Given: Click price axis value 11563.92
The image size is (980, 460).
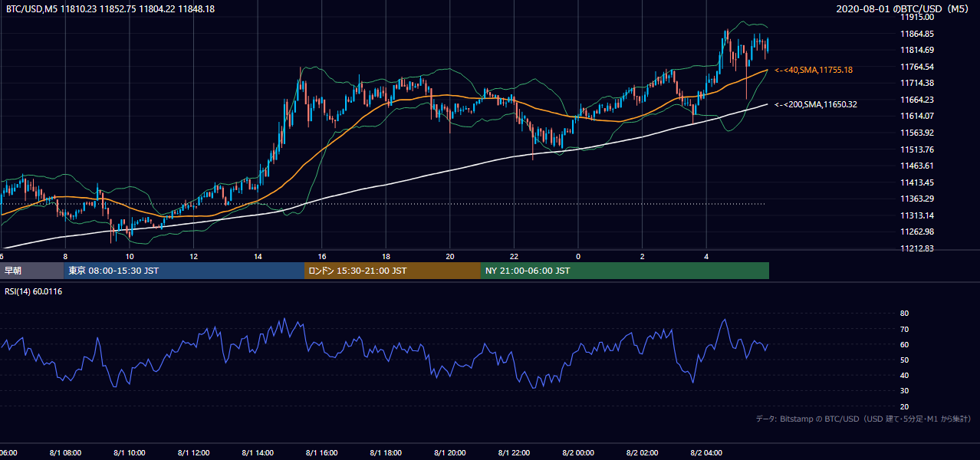Looking at the screenshot, I should coord(917,133).
